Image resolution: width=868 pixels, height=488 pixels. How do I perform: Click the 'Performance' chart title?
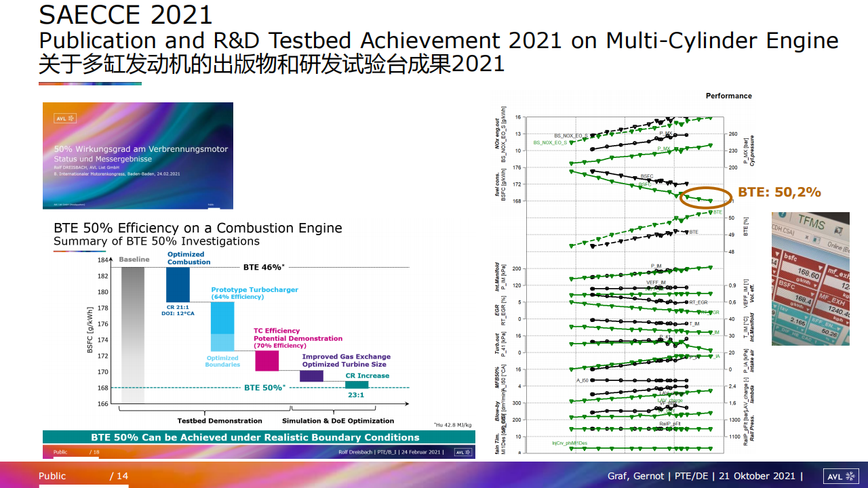(x=729, y=96)
